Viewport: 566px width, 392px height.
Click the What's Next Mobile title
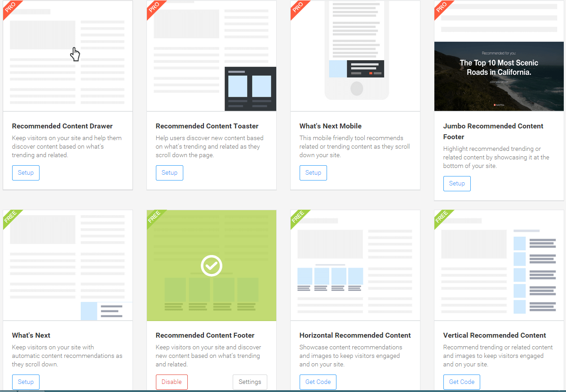click(331, 126)
